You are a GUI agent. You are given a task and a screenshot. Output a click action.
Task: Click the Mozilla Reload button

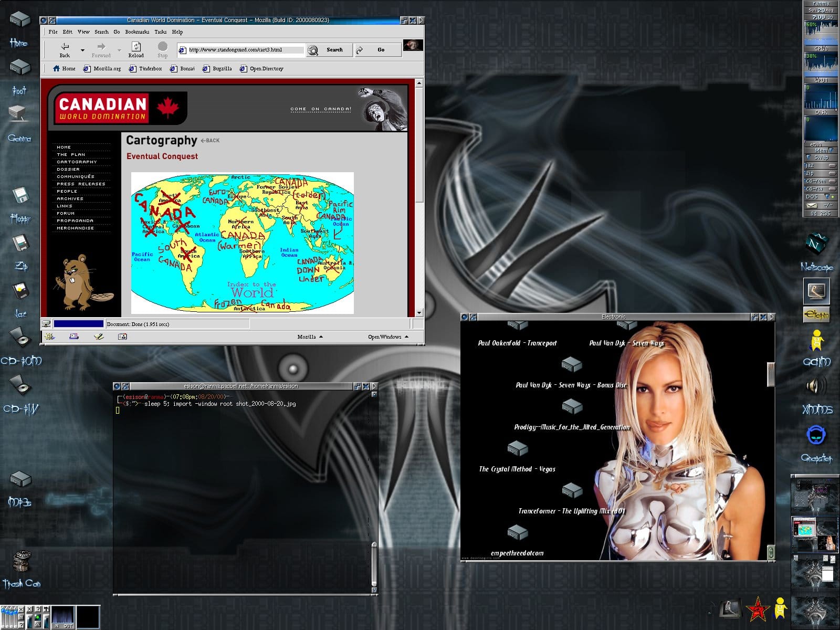(x=136, y=50)
